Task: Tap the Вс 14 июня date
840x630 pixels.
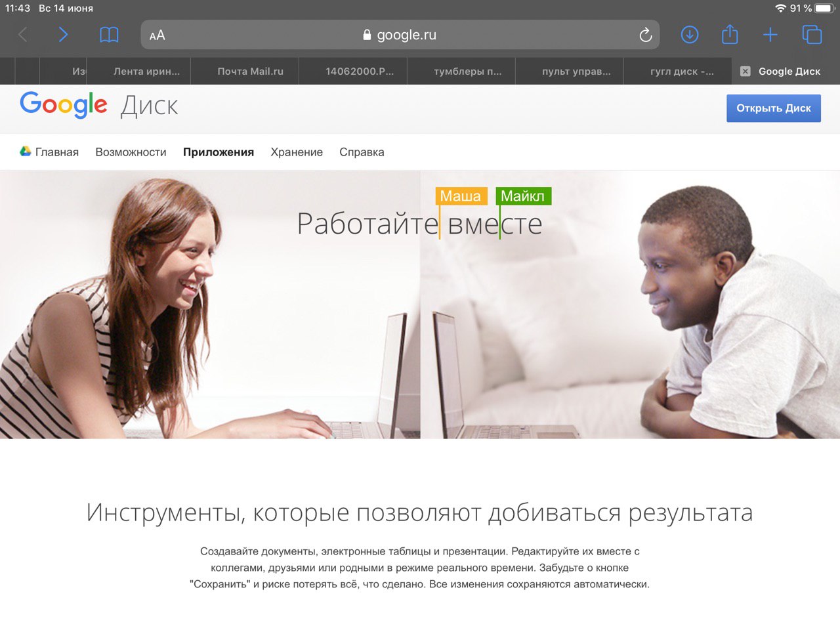Action: (66, 9)
